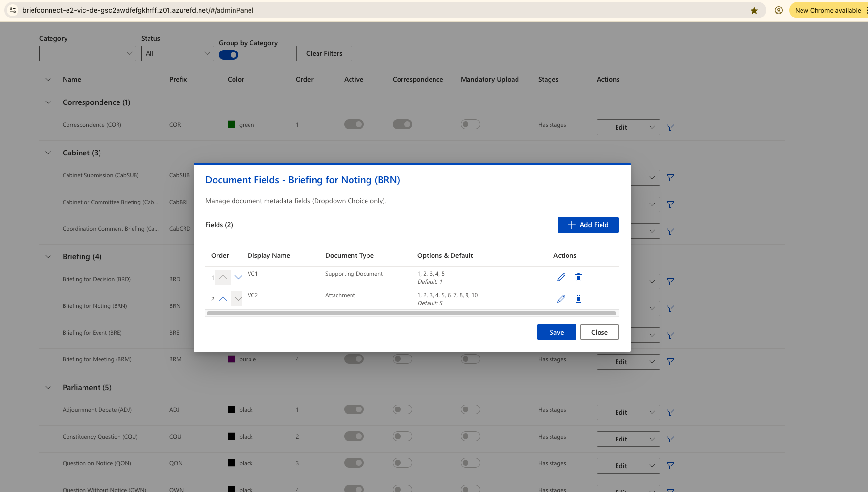
Task: Click Add Field button
Action: point(588,225)
